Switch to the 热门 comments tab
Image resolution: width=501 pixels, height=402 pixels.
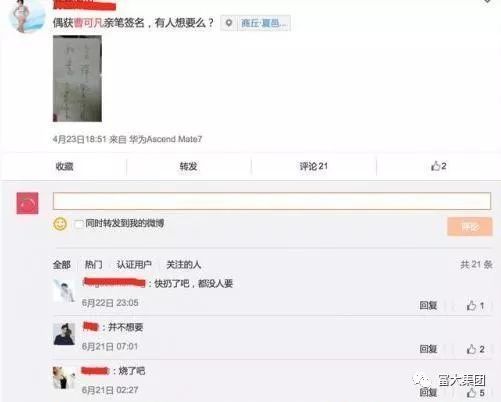(x=94, y=265)
